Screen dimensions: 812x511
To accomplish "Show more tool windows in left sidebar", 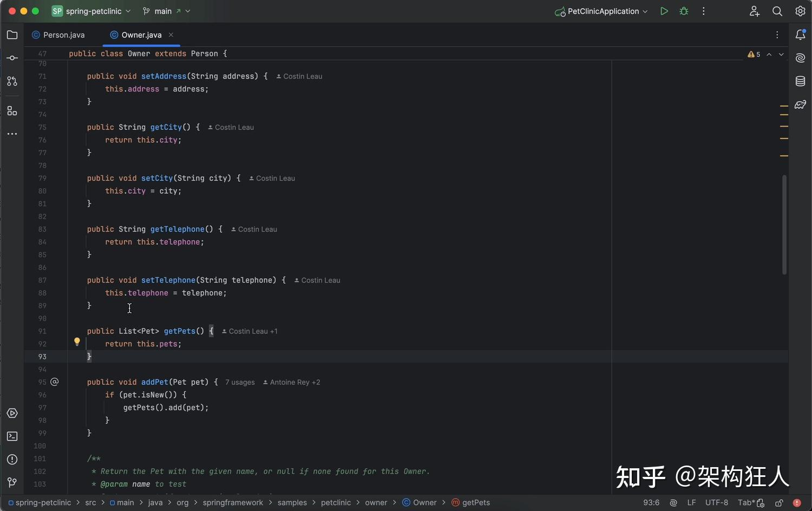I will [x=12, y=134].
